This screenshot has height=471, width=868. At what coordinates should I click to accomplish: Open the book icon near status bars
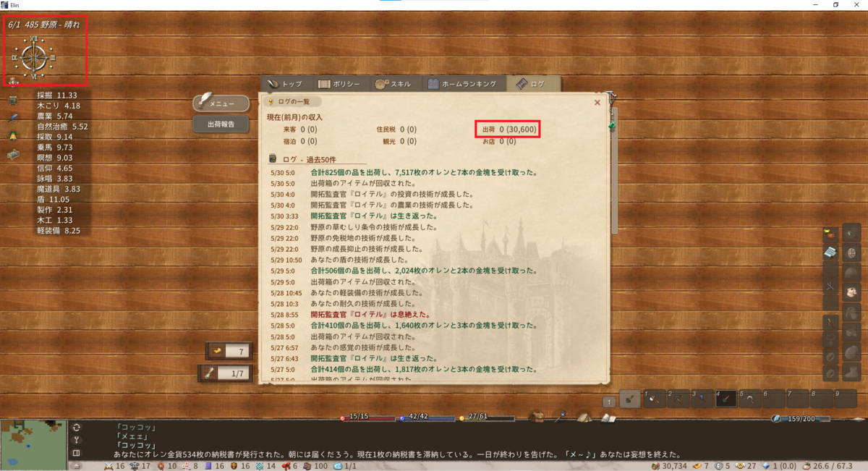point(608,417)
